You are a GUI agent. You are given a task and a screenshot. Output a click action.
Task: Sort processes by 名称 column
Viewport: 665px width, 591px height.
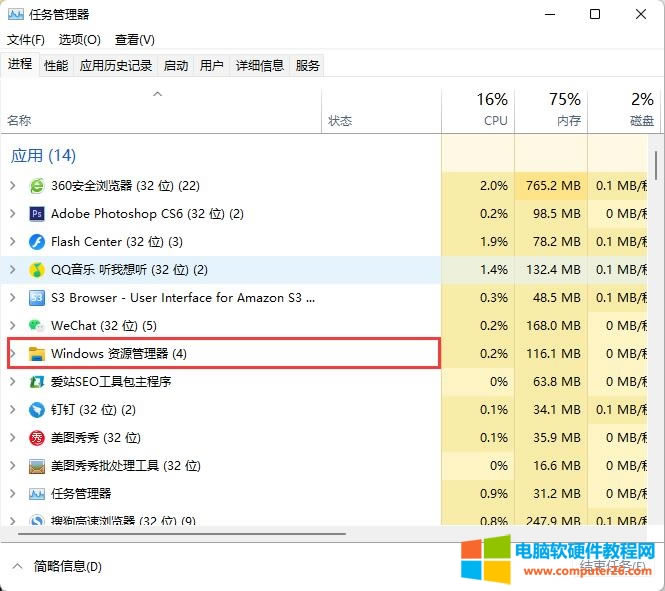pyautogui.click(x=161, y=112)
